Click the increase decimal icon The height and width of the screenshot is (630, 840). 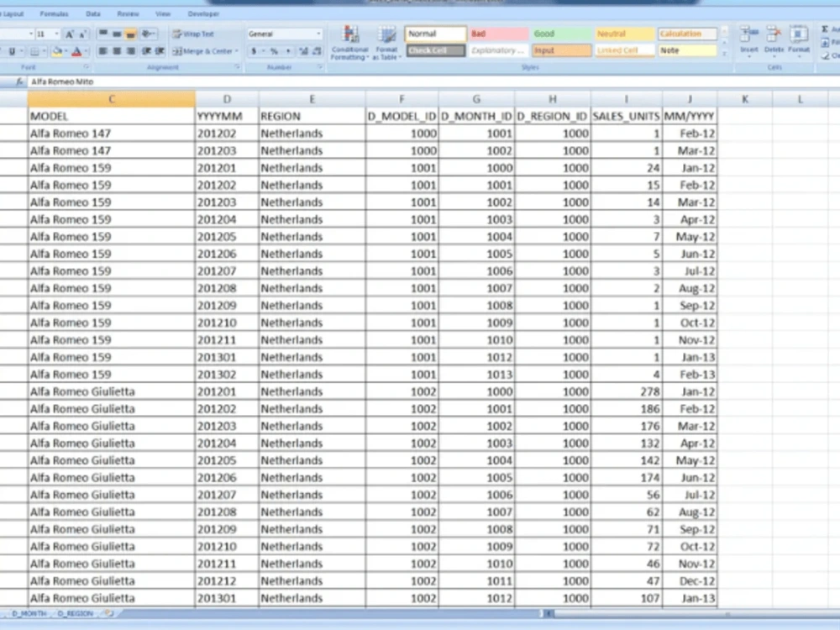pyautogui.click(x=304, y=51)
